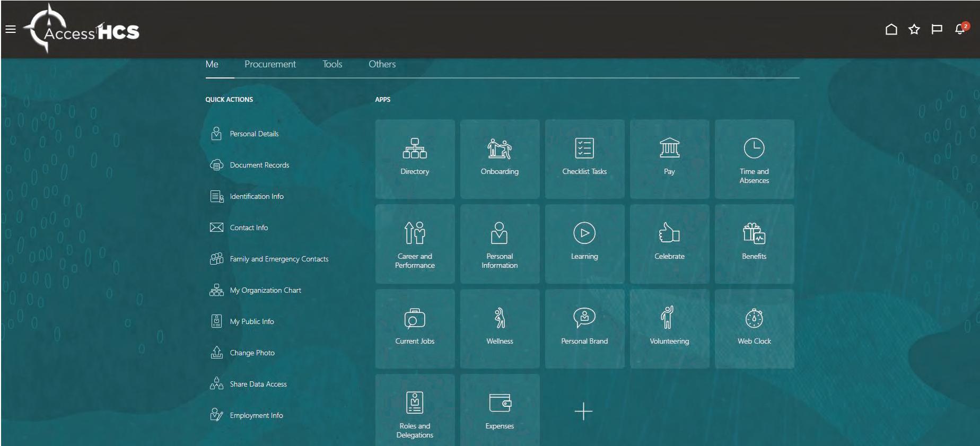Open Contact Info quick action

(249, 228)
